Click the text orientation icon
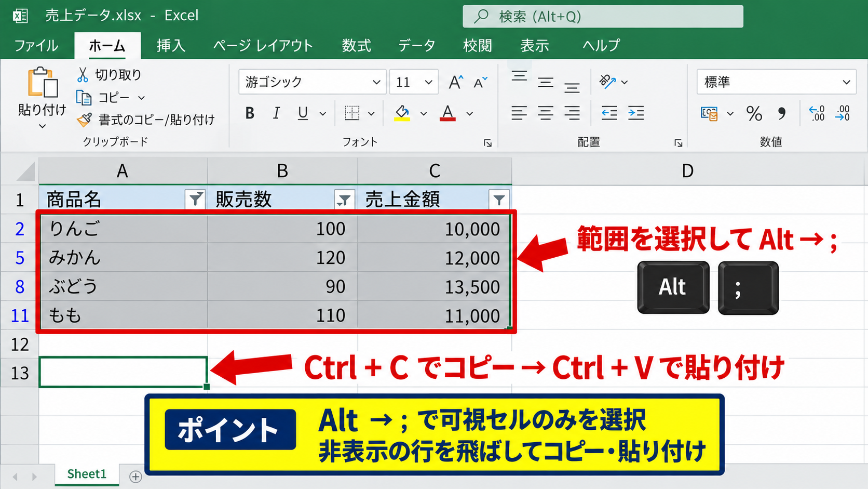Viewport: 868px width, 489px height. (x=607, y=82)
